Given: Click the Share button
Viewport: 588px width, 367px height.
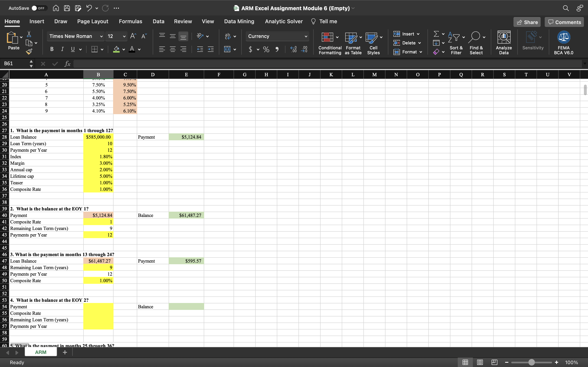Looking at the screenshot, I should pyautogui.click(x=527, y=22).
